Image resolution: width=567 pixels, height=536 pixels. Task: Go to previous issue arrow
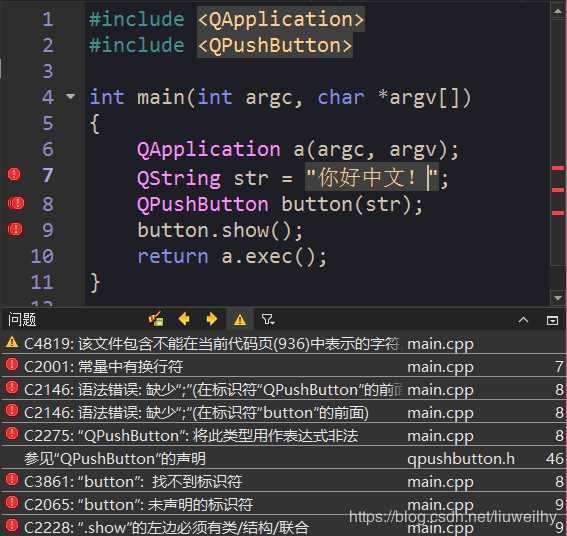pos(184,319)
